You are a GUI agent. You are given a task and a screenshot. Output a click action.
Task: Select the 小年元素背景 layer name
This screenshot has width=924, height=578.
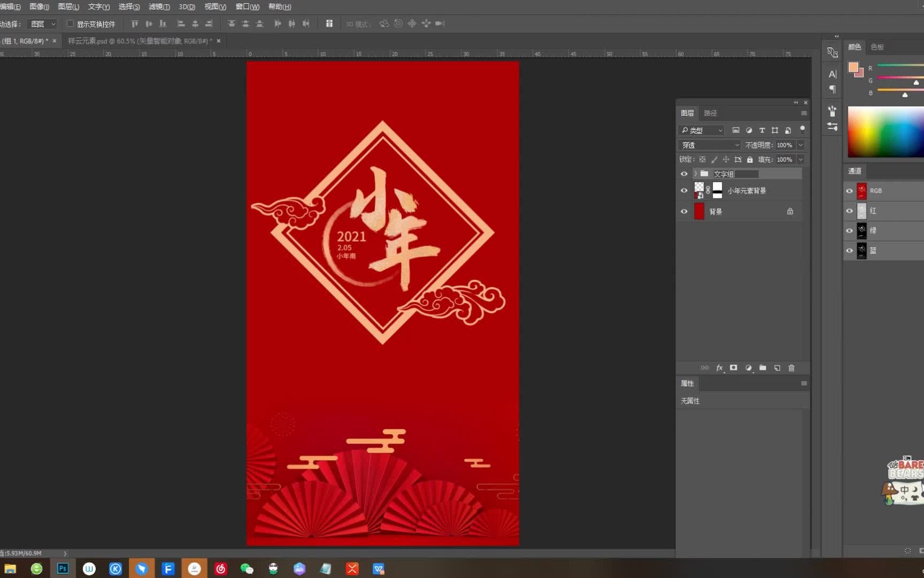point(746,191)
